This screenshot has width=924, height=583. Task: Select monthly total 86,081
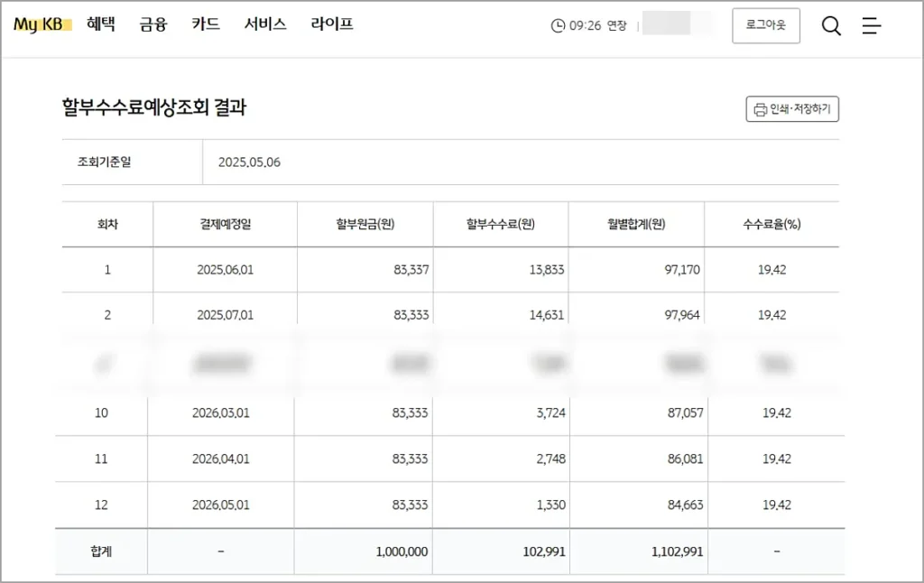pyautogui.click(x=686, y=458)
